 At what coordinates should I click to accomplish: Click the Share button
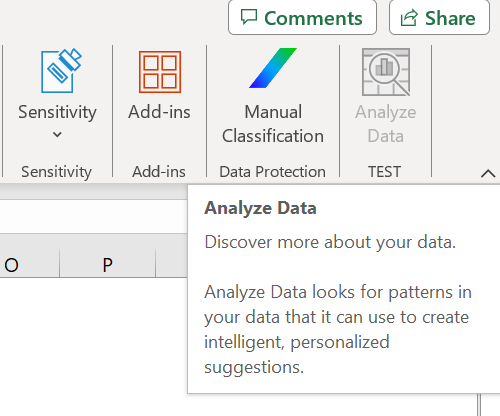(439, 17)
